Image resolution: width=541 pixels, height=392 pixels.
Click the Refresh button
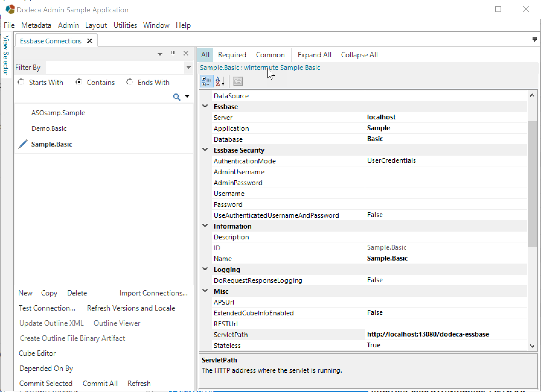139,384
